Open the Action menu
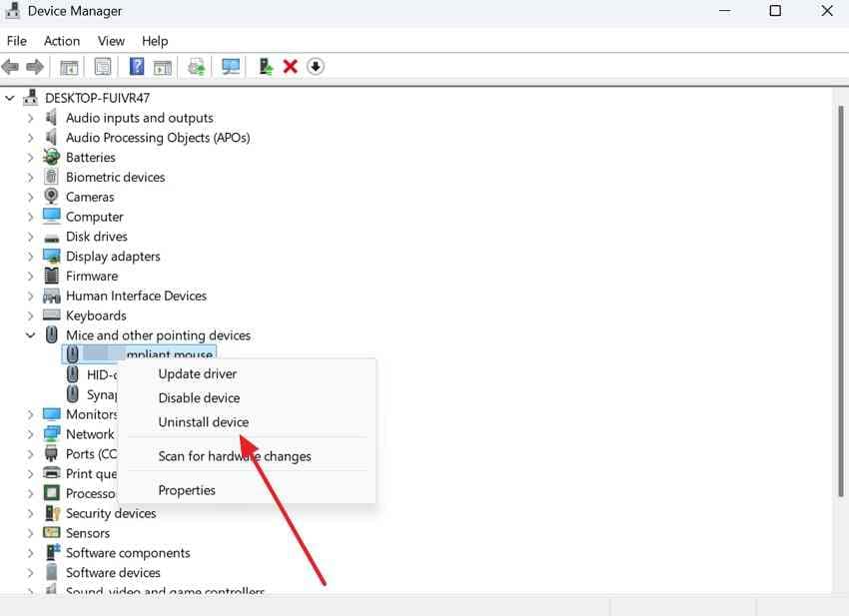 (62, 41)
